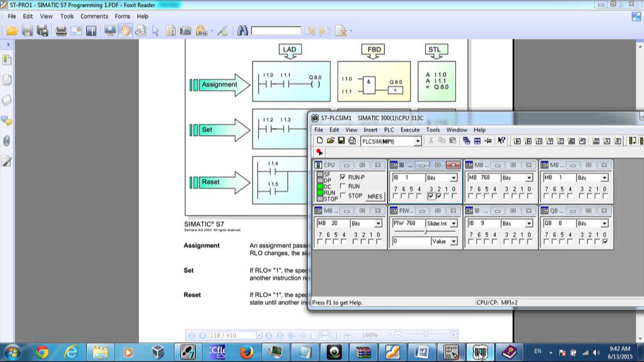Image resolution: width=644 pixels, height=362 pixels.
Task: Open Firefox from the taskbar
Action: (x=246, y=352)
